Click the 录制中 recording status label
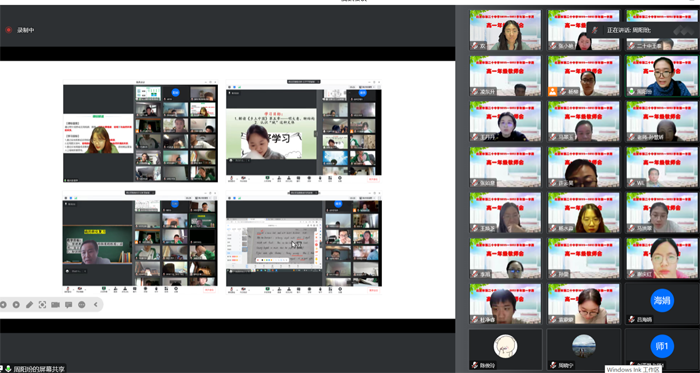 pos(25,30)
